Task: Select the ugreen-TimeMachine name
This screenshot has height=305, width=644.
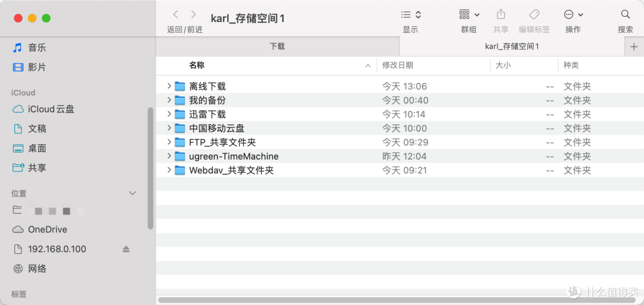Action: tap(234, 157)
